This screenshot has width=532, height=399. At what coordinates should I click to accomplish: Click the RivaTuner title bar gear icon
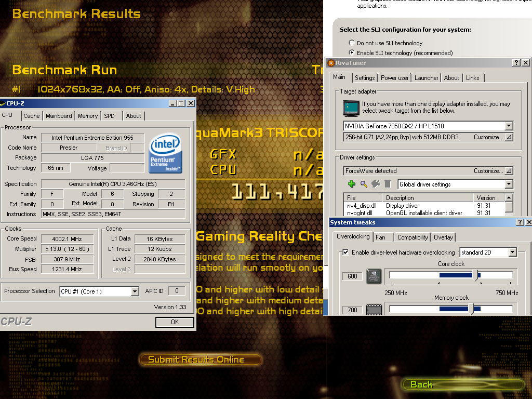tap(331, 63)
